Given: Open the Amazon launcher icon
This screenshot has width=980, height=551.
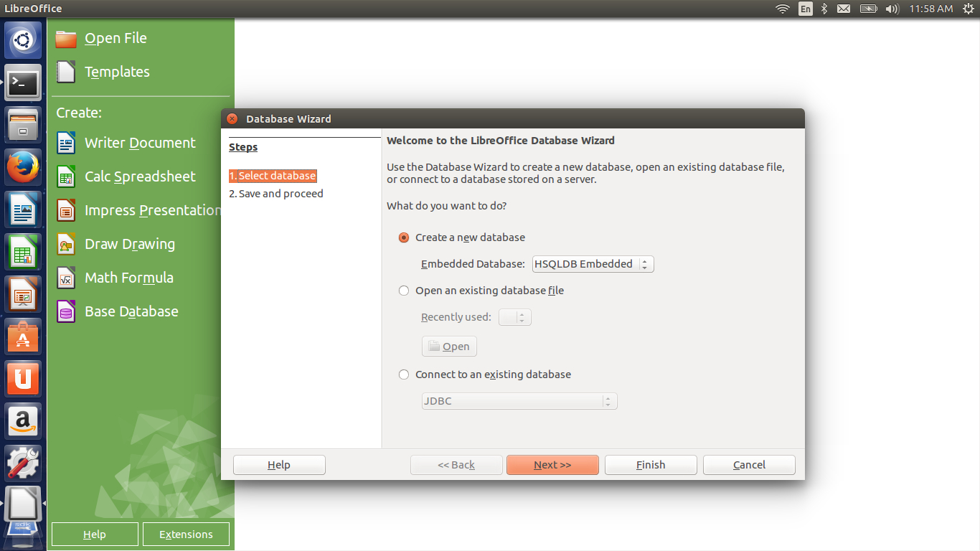Looking at the screenshot, I should point(23,422).
